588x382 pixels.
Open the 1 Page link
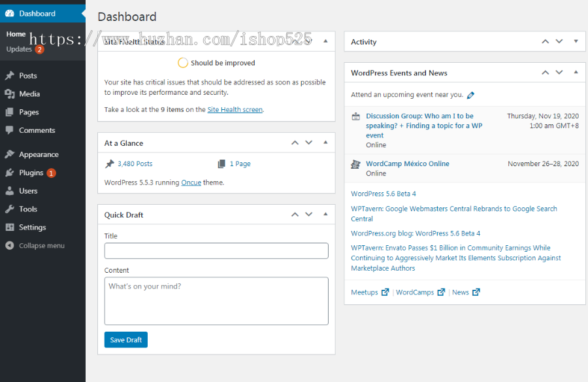point(240,164)
